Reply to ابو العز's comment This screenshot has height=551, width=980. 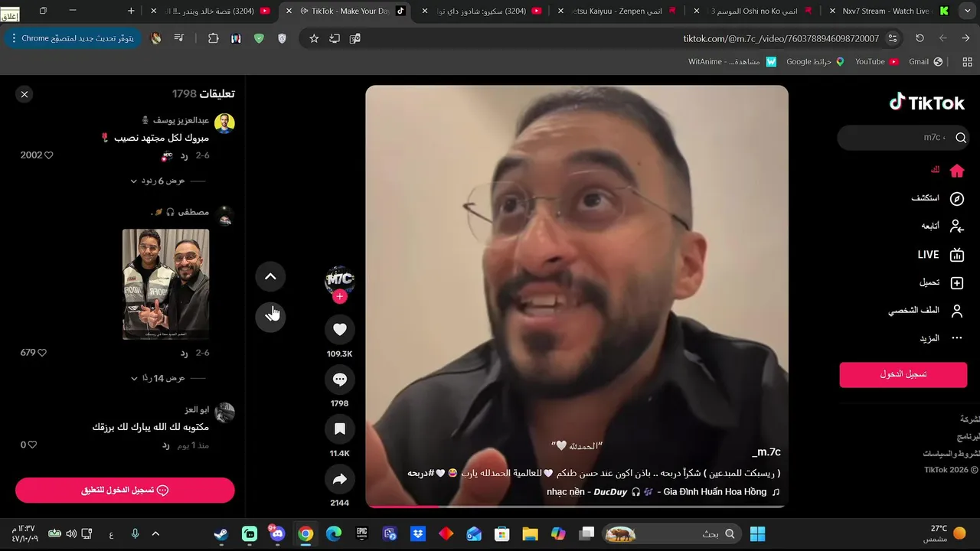click(x=165, y=445)
